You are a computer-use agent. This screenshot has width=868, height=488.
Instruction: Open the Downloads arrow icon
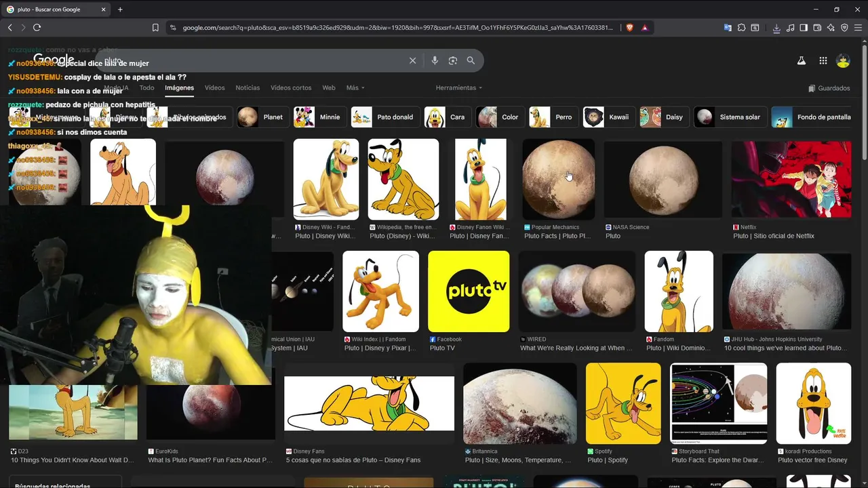coord(776,28)
